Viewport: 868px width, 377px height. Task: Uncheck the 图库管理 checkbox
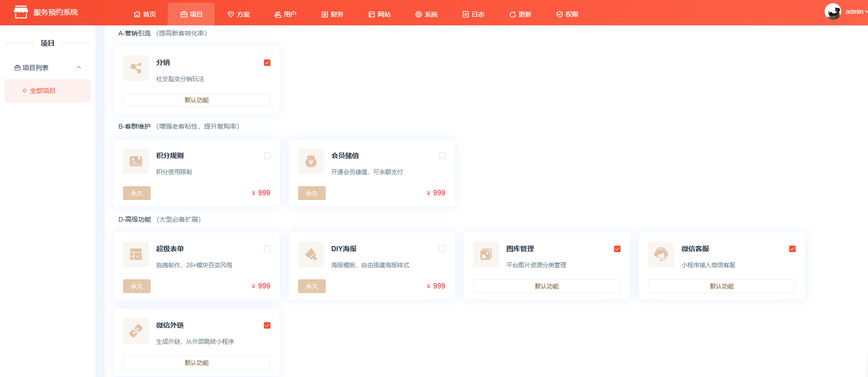[617, 249]
